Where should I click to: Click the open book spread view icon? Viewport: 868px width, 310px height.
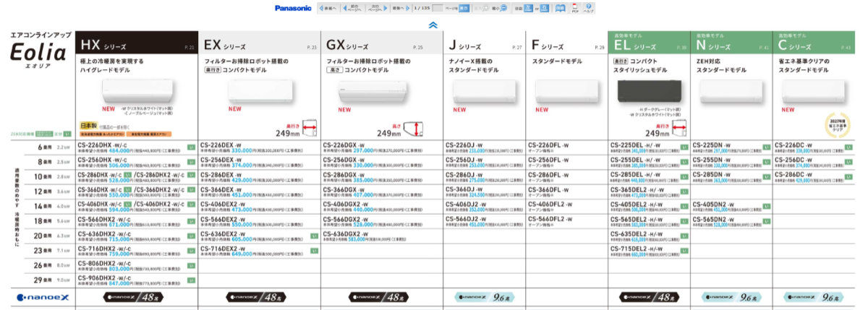(561, 8)
